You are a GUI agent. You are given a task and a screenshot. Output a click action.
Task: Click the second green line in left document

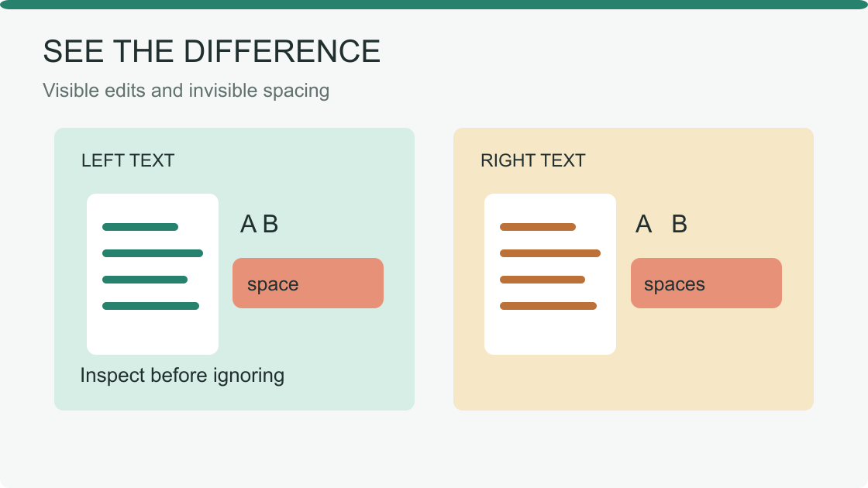click(x=153, y=253)
